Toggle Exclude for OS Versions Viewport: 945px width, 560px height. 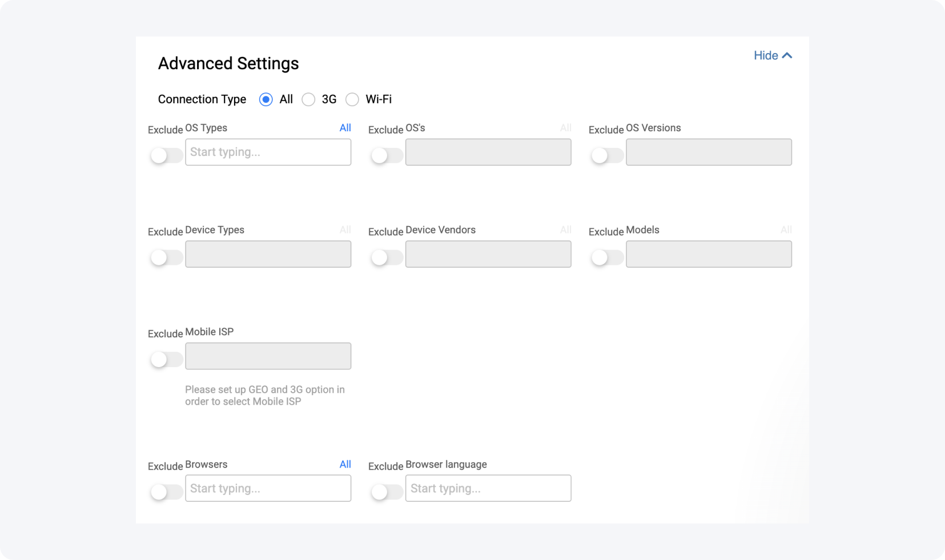coord(607,155)
